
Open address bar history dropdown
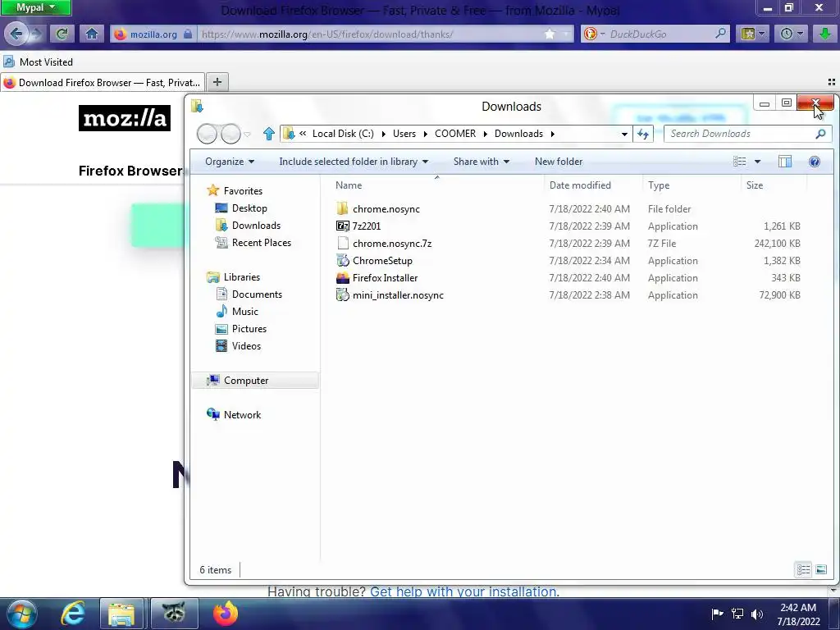coord(624,134)
